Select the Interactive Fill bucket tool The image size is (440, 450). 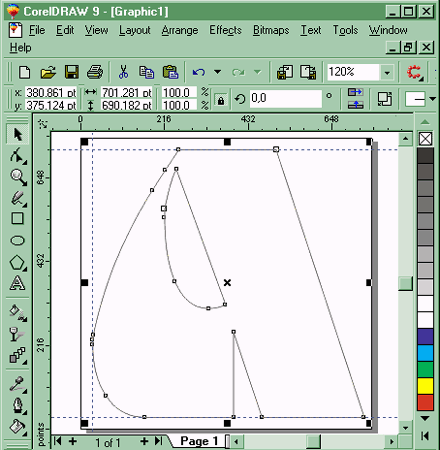coord(17,313)
